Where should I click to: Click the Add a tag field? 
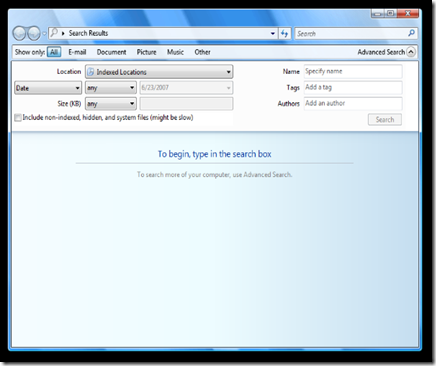(x=353, y=87)
